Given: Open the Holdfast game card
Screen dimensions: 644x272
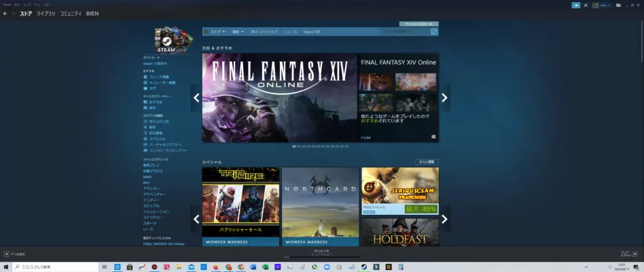Looking at the screenshot, I should pyautogui.click(x=400, y=232).
